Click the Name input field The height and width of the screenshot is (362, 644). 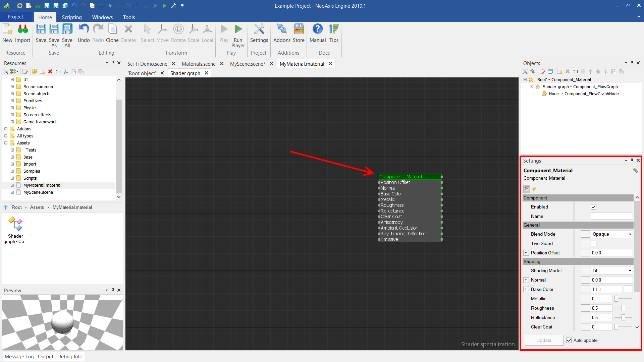pyautogui.click(x=611, y=216)
